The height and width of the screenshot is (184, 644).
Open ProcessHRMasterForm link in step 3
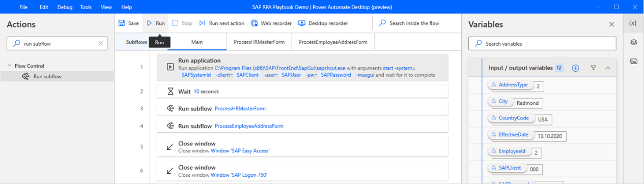(240, 108)
